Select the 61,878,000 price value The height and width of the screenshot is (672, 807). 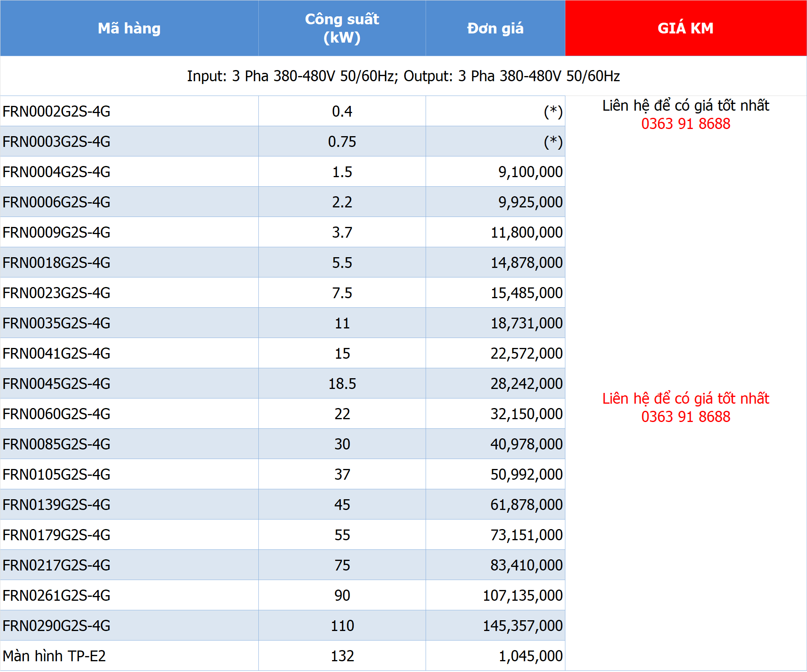coord(526,505)
